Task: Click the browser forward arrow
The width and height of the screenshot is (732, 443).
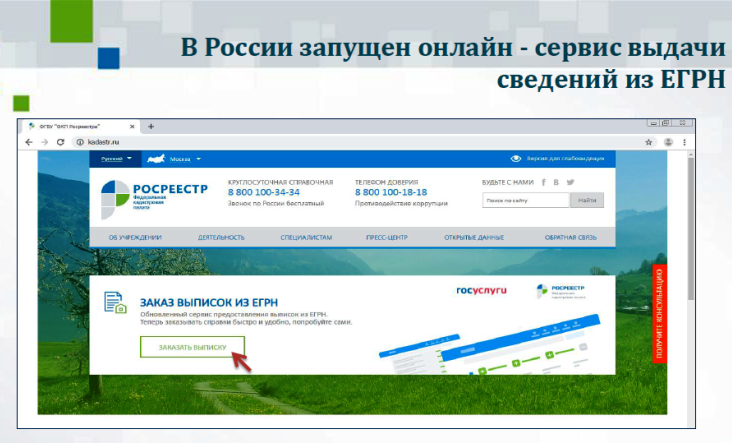Action: [x=44, y=142]
